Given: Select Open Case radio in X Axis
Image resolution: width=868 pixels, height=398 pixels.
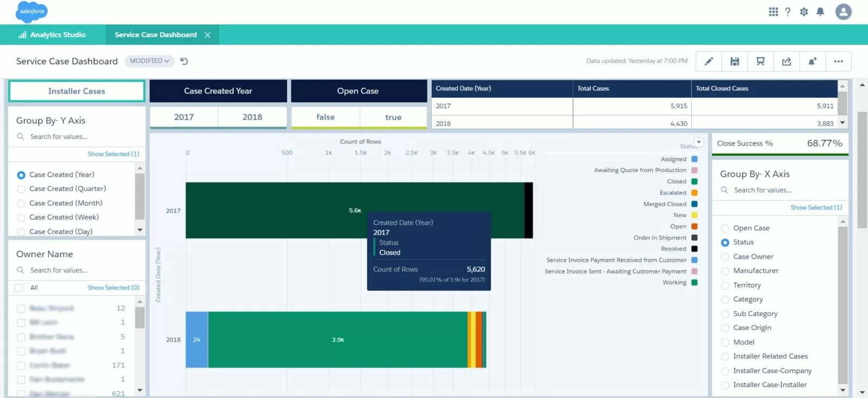Looking at the screenshot, I should tap(725, 228).
